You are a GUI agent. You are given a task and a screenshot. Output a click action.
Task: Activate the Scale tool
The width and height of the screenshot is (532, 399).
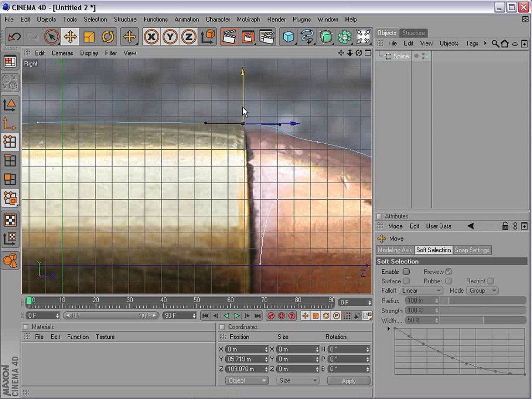tap(89, 37)
